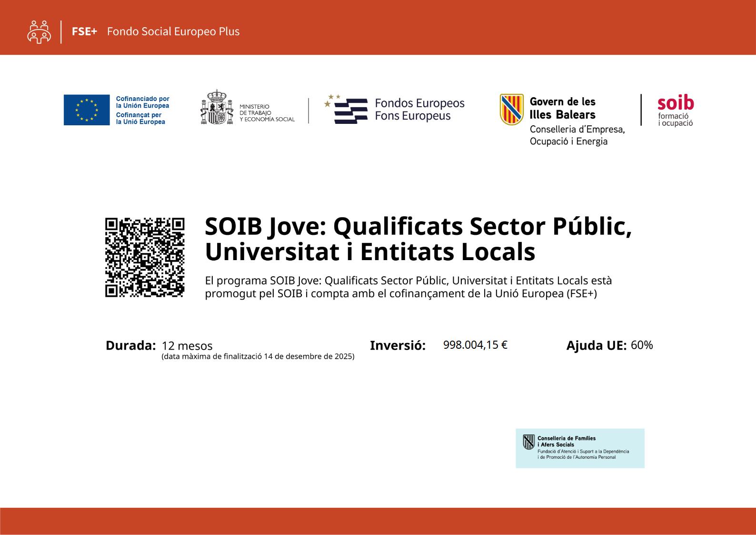
Task: Click the red soib logo
Action: pos(675,104)
